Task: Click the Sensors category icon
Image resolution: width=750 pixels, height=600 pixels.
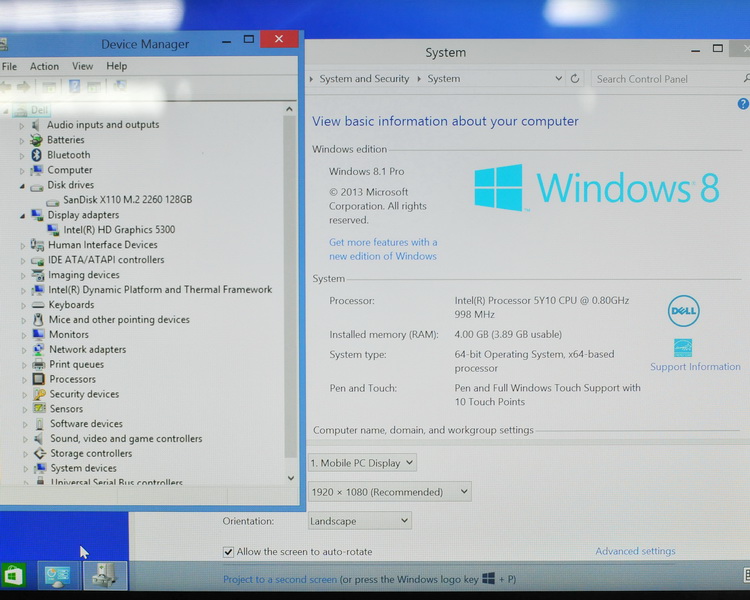Action: click(39, 409)
